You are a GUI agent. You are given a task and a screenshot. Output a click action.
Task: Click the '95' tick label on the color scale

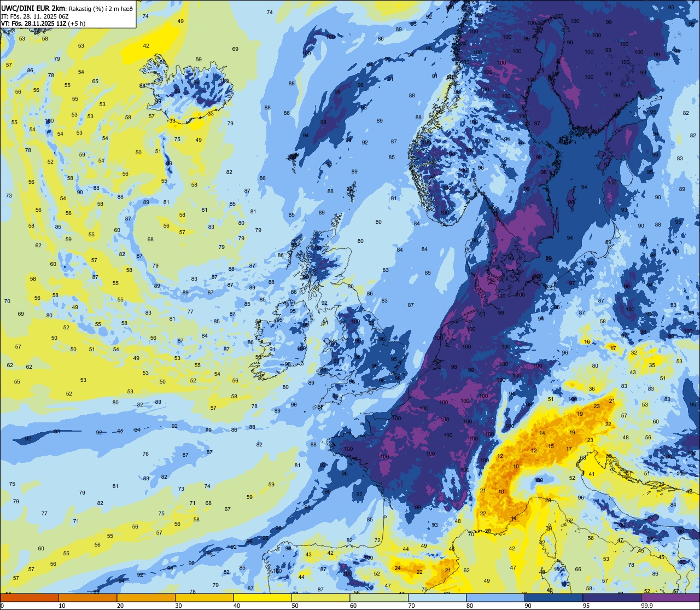point(586,606)
